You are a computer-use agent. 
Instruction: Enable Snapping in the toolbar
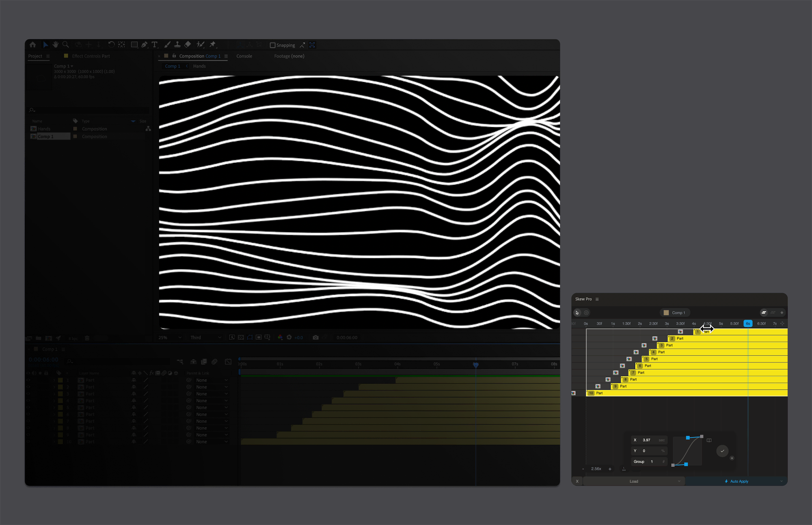[273, 45]
